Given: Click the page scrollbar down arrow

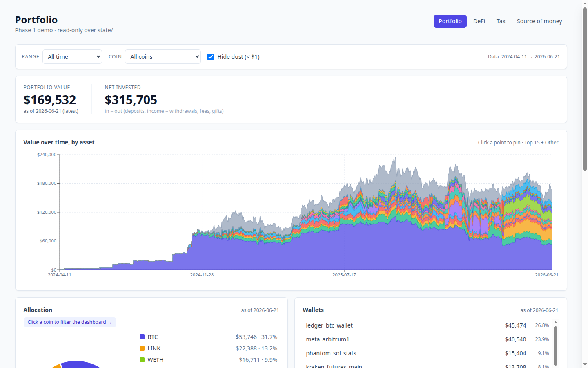Looking at the screenshot, I should (x=585, y=364).
